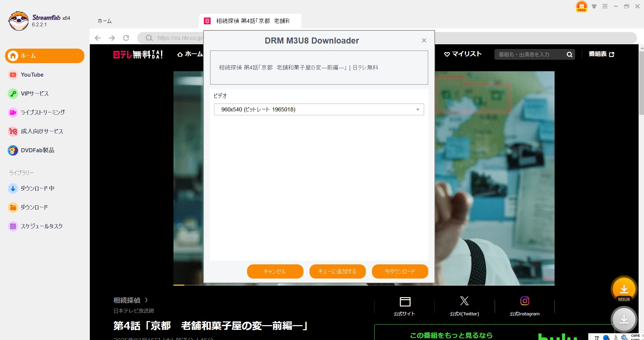Open the ホーム item in the sidebar
The height and width of the screenshot is (340, 644).
point(45,56)
